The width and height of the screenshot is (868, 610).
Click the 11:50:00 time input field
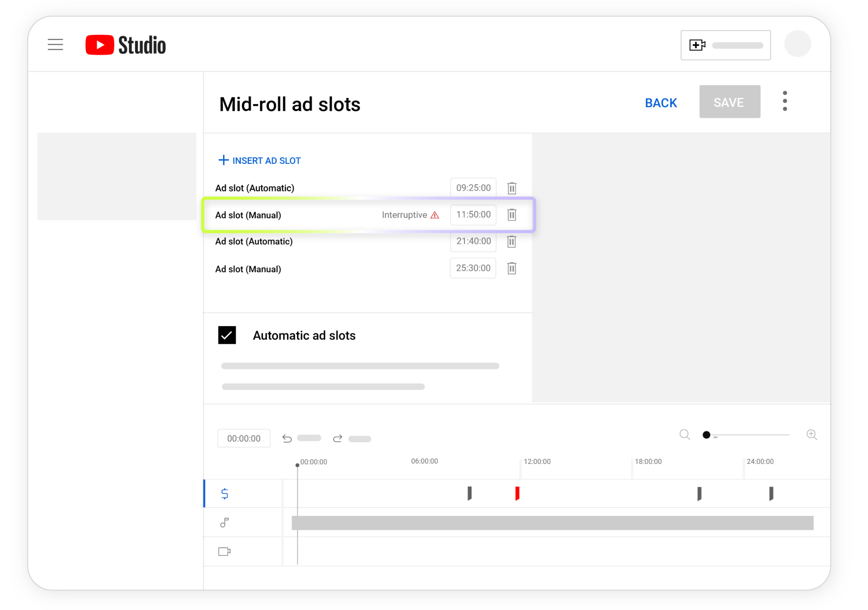click(x=473, y=215)
